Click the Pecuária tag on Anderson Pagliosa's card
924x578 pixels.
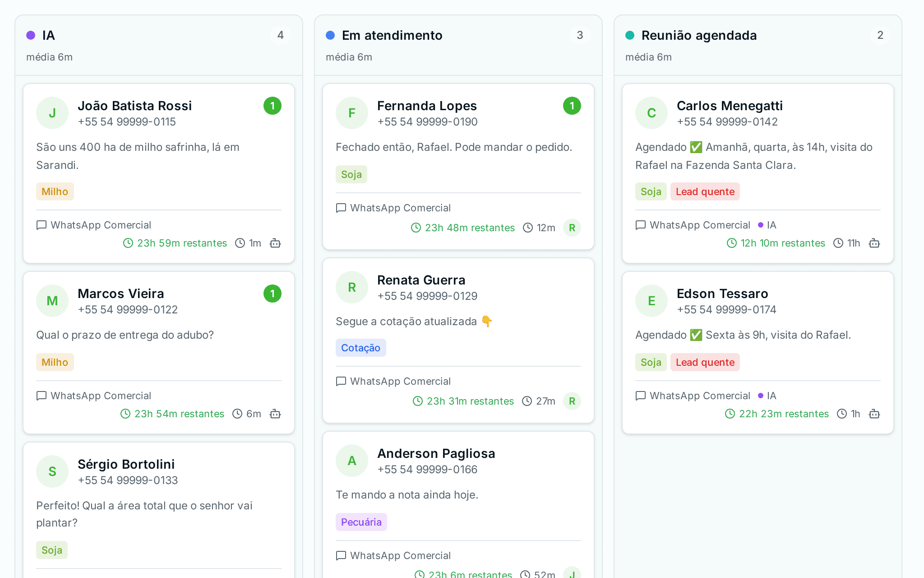(361, 522)
